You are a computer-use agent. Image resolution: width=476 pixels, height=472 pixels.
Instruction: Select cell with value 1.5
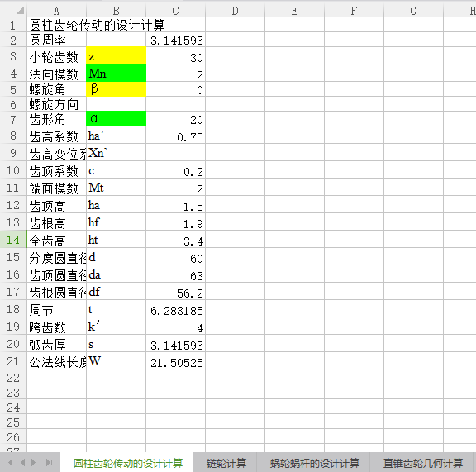coord(175,204)
